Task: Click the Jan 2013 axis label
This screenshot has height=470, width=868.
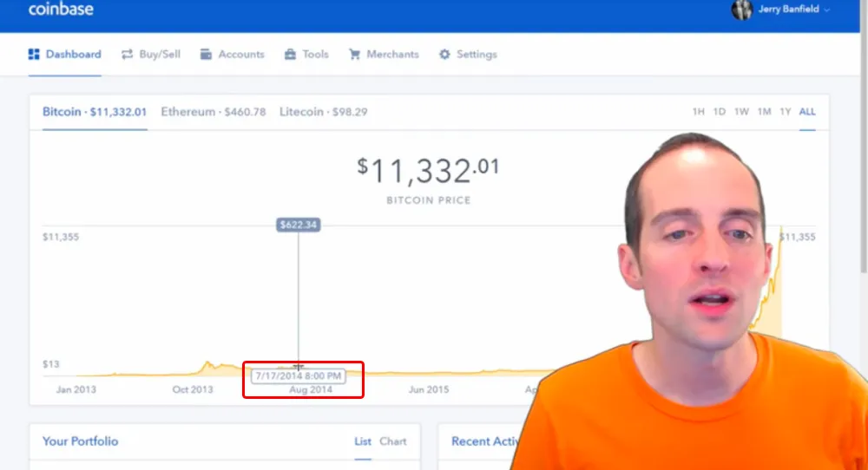Action: click(76, 389)
